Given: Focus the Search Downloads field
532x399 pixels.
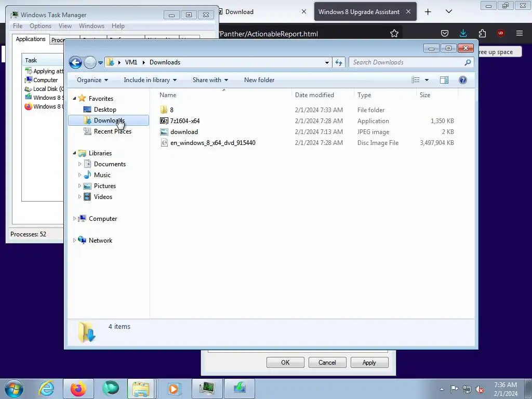Looking at the screenshot, I should coord(411,62).
